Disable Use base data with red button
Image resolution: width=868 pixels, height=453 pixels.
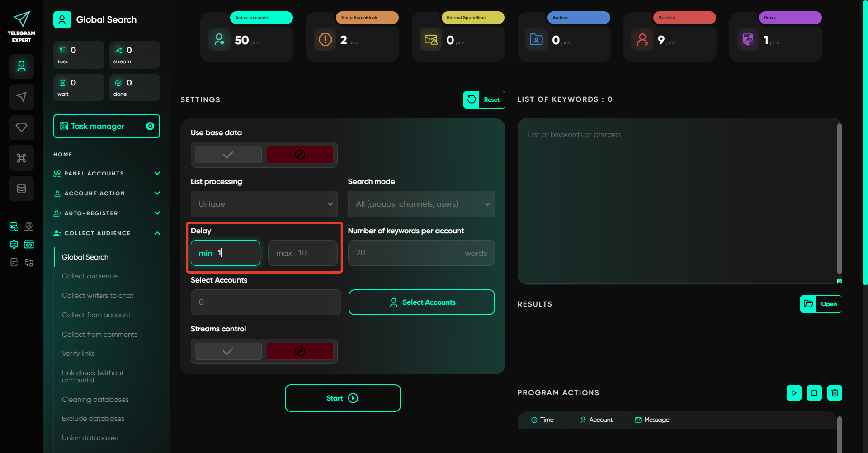coord(300,155)
